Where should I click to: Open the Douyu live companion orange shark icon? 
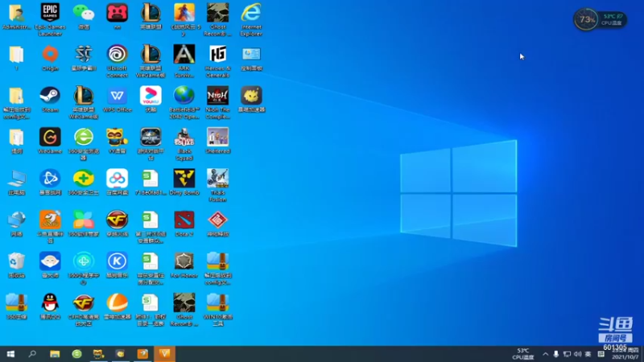click(x=50, y=227)
